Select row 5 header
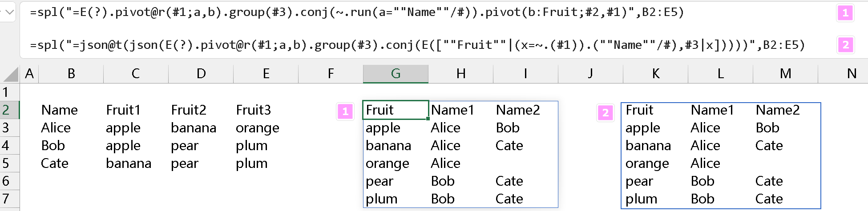This screenshot has width=868, height=211. tap(6, 163)
